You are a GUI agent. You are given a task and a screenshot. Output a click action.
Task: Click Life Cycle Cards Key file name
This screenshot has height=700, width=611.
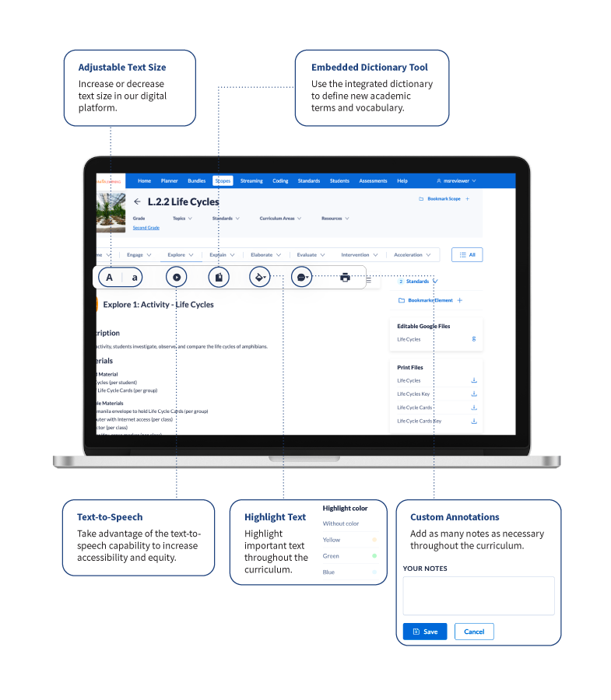coord(419,421)
